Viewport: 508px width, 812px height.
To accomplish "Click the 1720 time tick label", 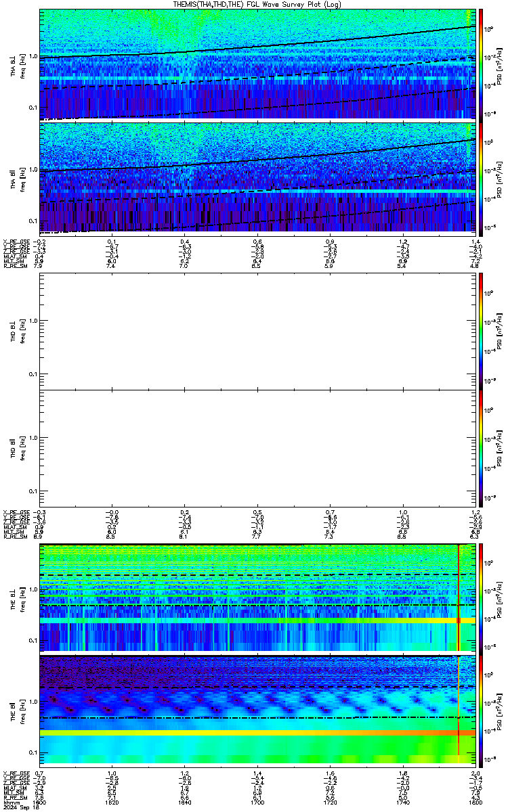I will coord(331,803).
